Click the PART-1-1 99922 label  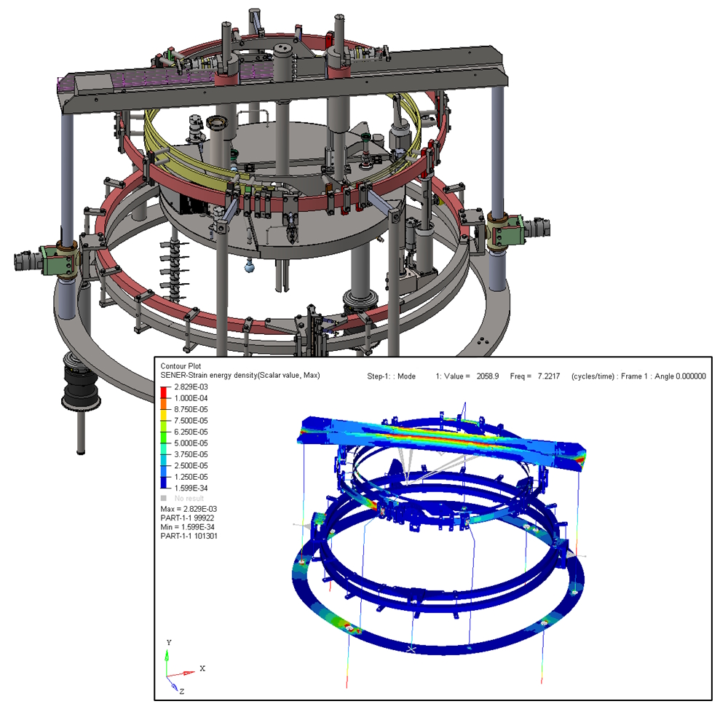[x=189, y=518]
